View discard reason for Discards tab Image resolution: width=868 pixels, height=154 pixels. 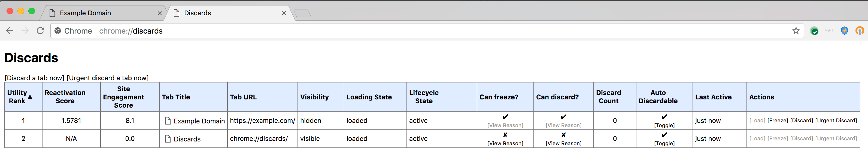point(563,143)
